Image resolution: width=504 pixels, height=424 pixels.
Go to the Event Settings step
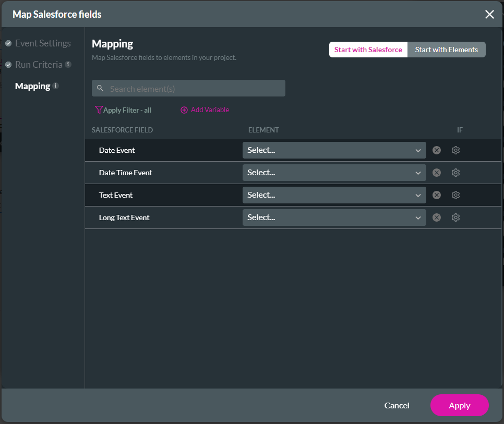tap(43, 43)
